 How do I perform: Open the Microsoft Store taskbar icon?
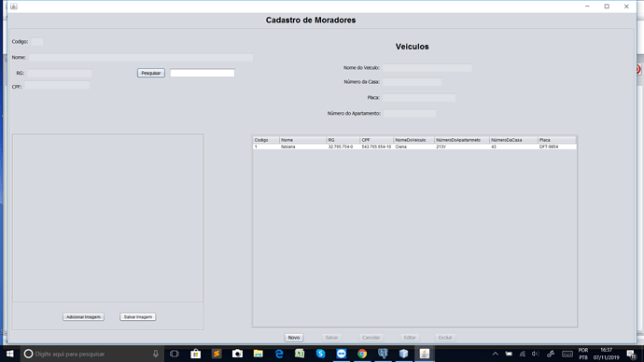tap(195, 354)
